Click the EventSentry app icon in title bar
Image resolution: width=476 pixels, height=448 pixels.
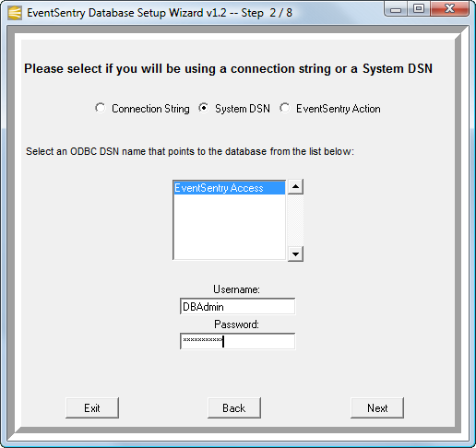[15, 13]
